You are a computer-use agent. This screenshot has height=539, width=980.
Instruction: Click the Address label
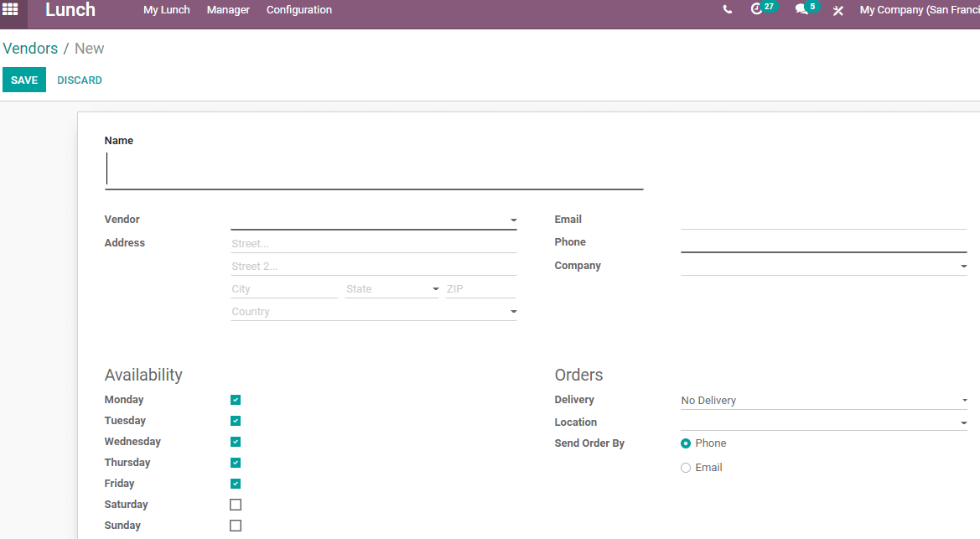click(x=124, y=242)
